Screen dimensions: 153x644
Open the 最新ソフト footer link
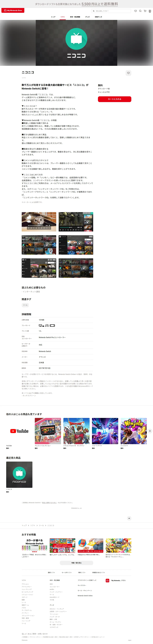click(x=51, y=572)
